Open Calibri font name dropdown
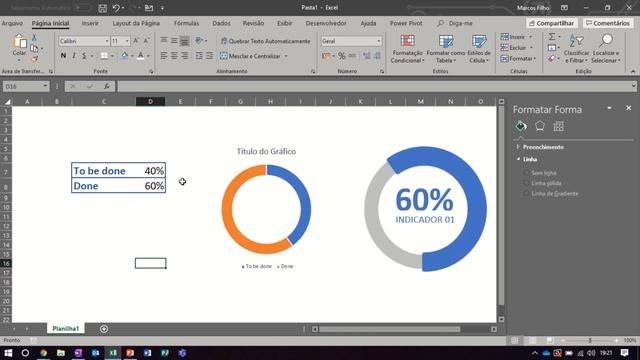640x360 pixels. tap(107, 41)
